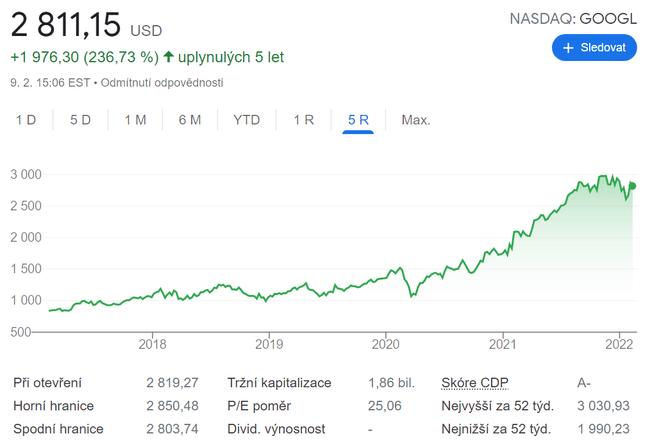Click the active 5 R tab
Screen dimensions: 650x447
tap(358, 120)
